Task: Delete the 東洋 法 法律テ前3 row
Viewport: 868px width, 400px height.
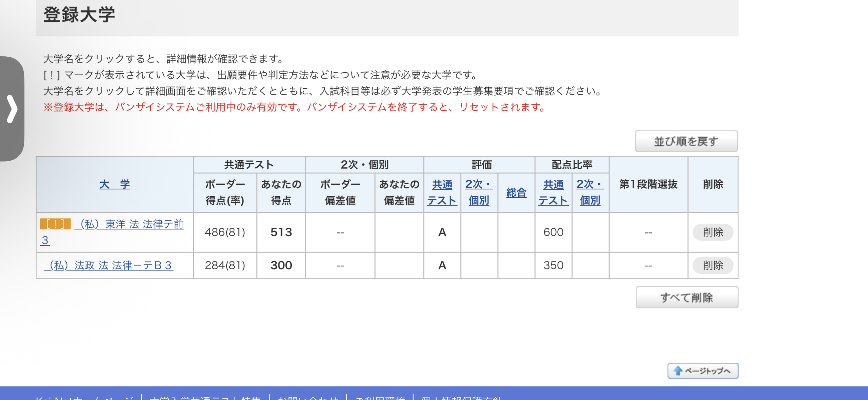Action: click(712, 232)
